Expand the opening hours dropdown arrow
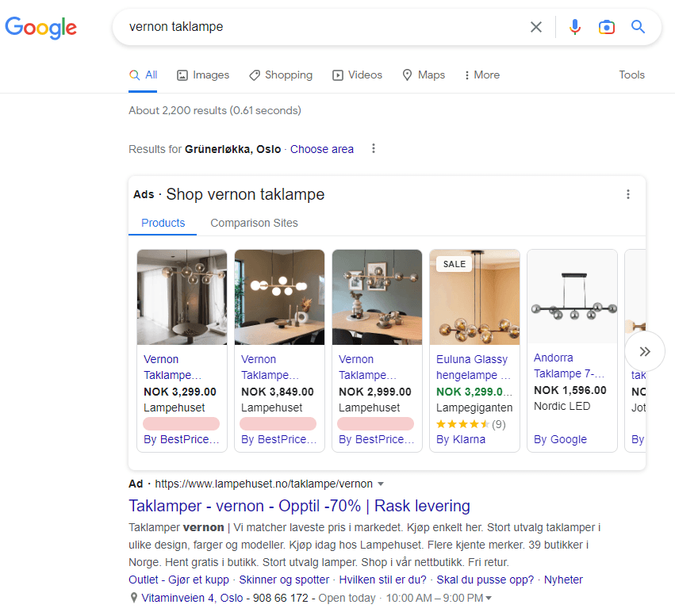This screenshot has width=675, height=616. tap(488, 598)
